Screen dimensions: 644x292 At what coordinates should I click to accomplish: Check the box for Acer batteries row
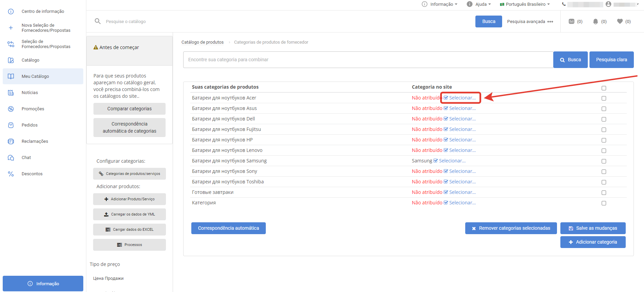[x=604, y=98]
